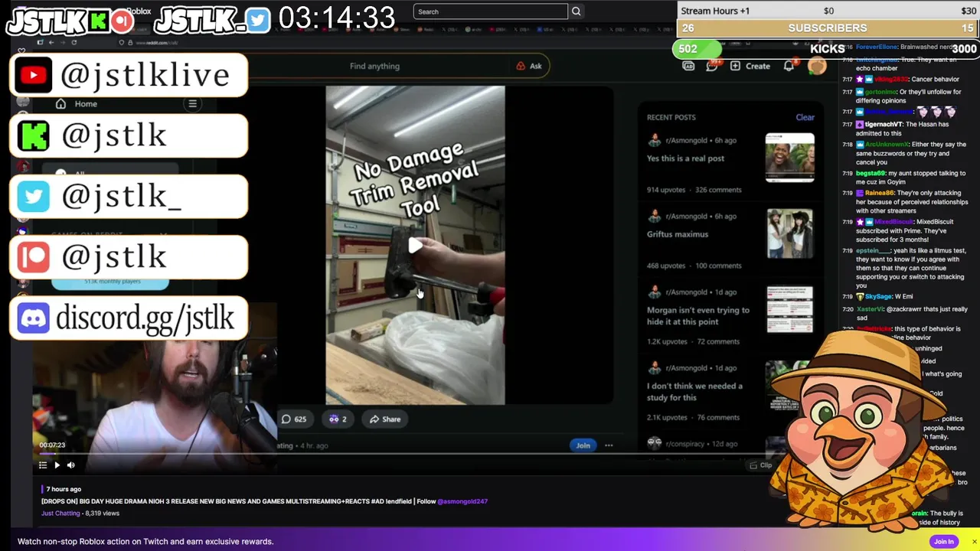
Task: Click the 1.2K upvotes 72 comments text
Action: [x=693, y=341]
